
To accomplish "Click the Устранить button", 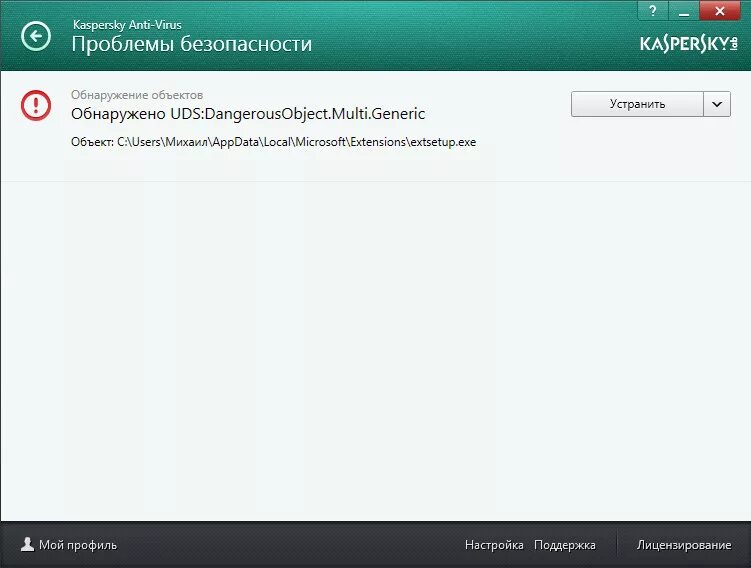I will pos(637,104).
